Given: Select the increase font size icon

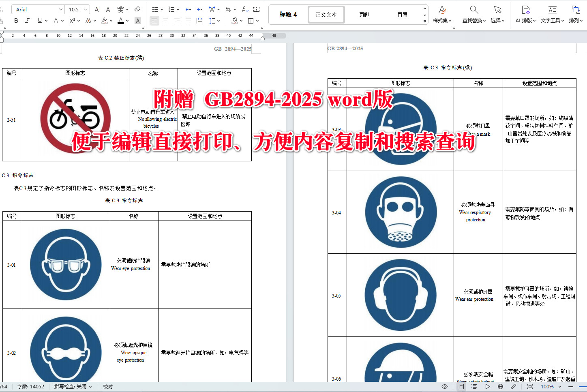Looking at the screenshot, I should click(97, 9).
